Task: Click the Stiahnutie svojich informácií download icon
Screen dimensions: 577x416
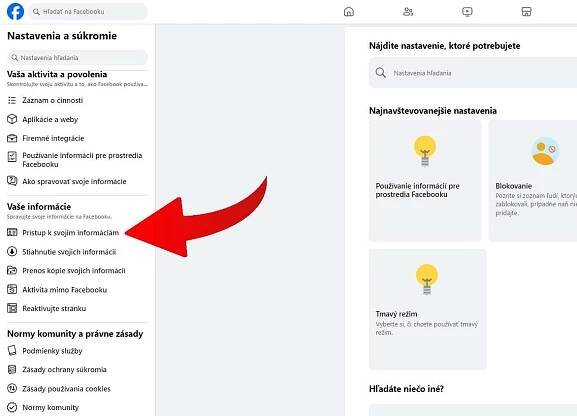Action: [x=12, y=251]
